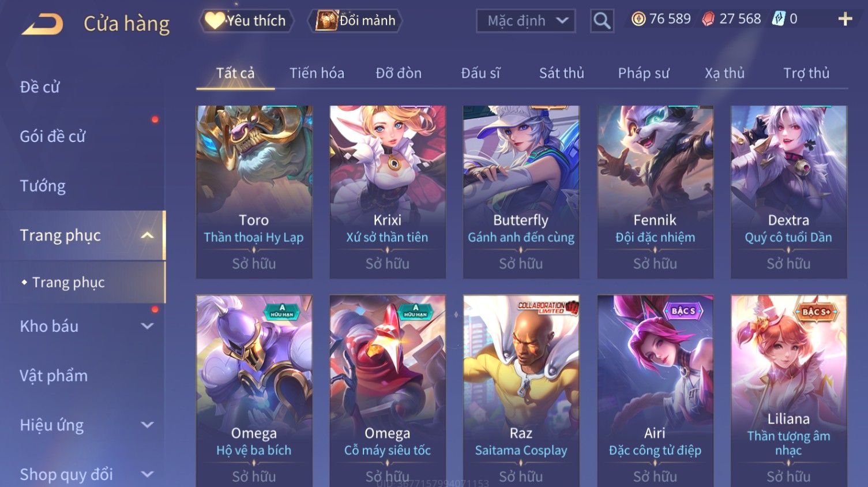Click the gold coin balance icon
Image resolution: width=868 pixels, height=487 pixels.
coord(638,19)
